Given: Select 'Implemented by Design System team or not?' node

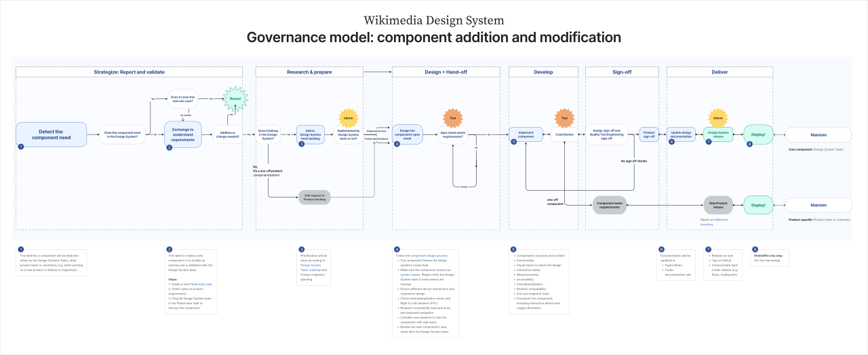Looking at the screenshot, I should [x=349, y=134].
